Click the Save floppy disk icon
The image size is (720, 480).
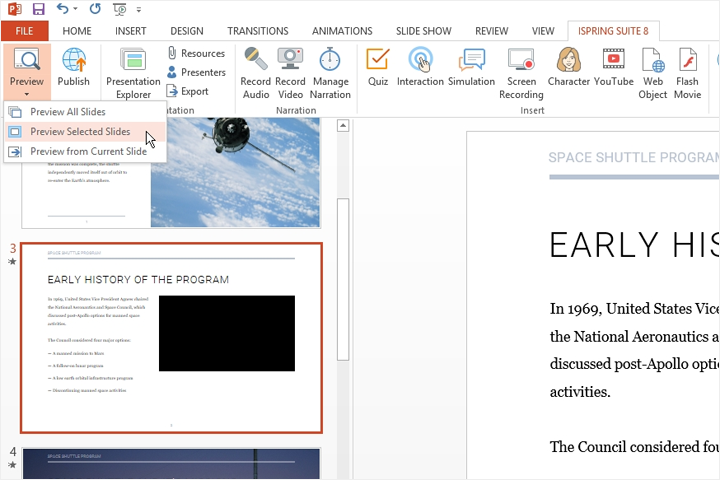click(39, 9)
